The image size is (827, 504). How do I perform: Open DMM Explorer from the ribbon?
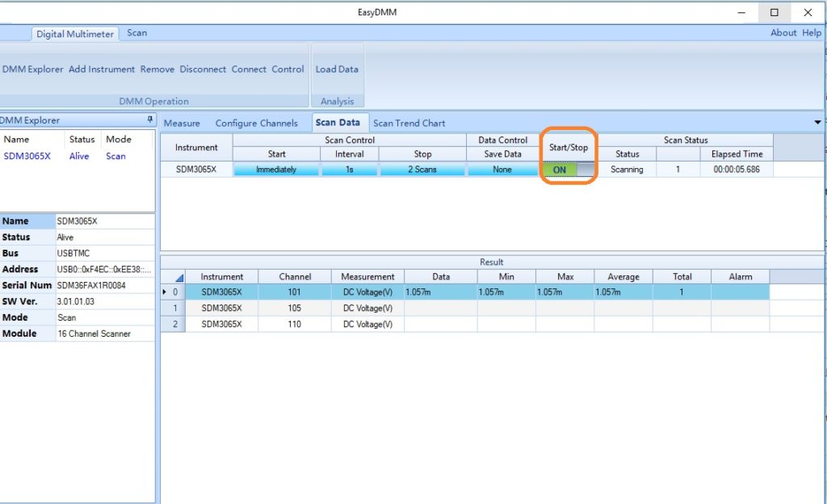click(x=32, y=69)
